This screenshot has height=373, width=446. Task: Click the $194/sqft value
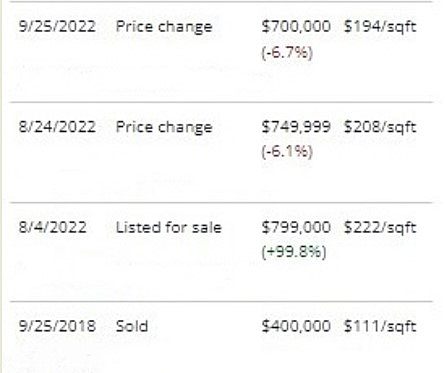[380, 27]
